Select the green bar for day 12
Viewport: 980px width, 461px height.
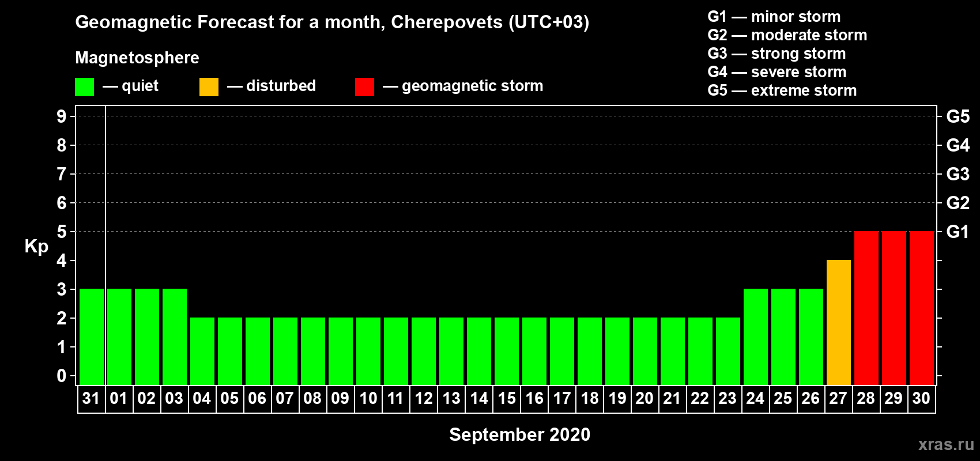pos(424,351)
